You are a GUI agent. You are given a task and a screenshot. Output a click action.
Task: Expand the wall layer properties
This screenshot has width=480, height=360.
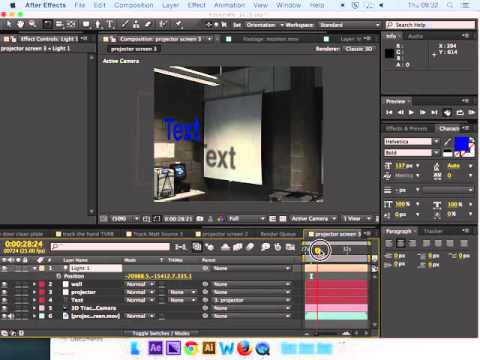point(34,284)
